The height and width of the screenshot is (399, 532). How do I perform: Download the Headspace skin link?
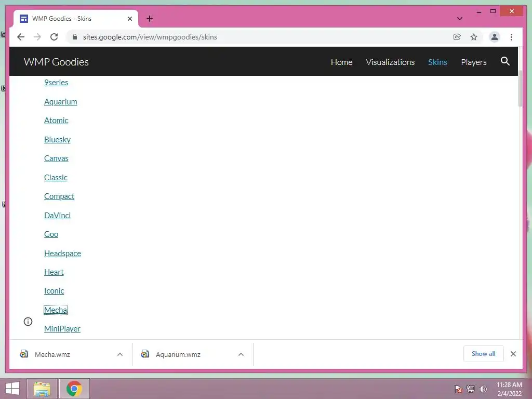62,254
